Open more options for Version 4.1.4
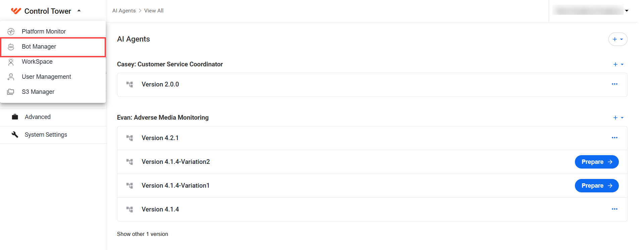 point(614,209)
